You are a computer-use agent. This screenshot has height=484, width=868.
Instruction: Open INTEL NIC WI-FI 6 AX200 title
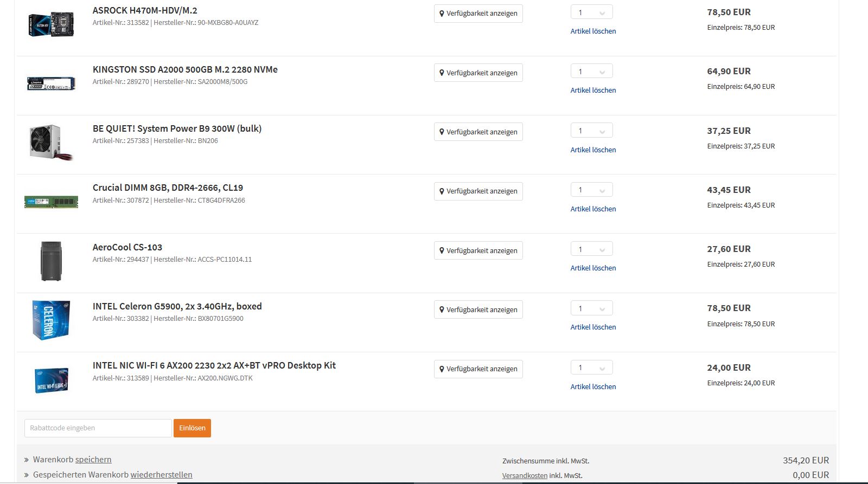click(x=214, y=365)
